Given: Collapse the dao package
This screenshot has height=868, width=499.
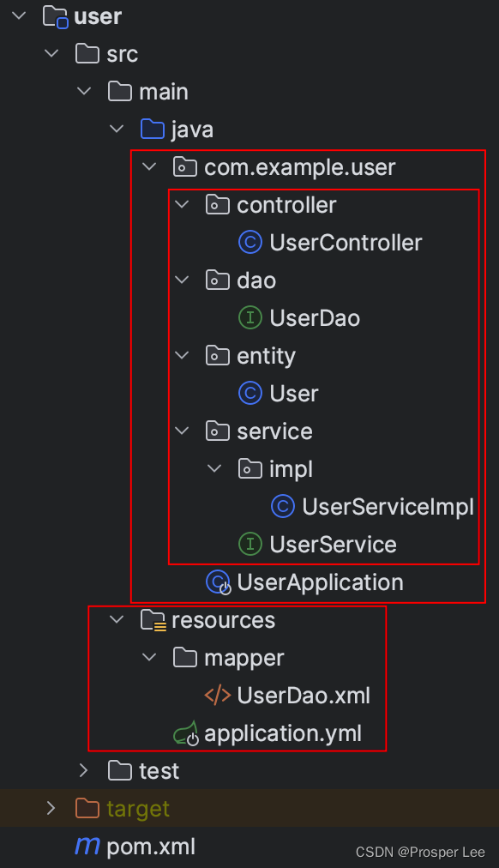Looking at the screenshot, I should click(x=183, y=279).
